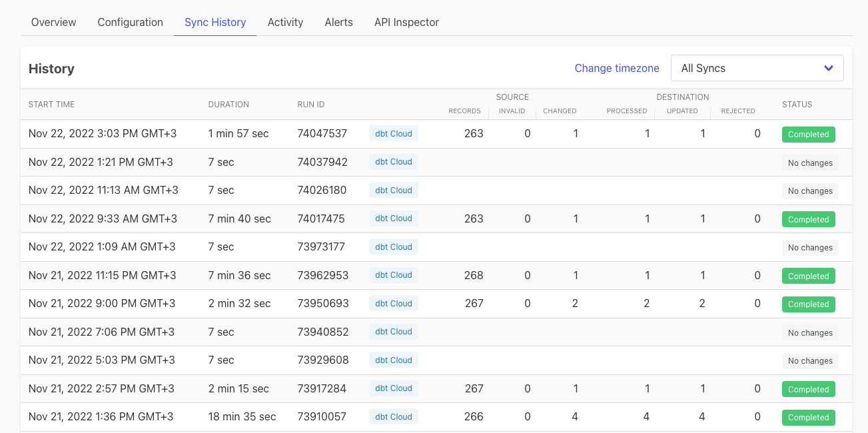The height and width of the screenshot is (433, 868).
Task: Click the All Syncs dropdown chevron arrow
Action: click(x=829, y=68)
